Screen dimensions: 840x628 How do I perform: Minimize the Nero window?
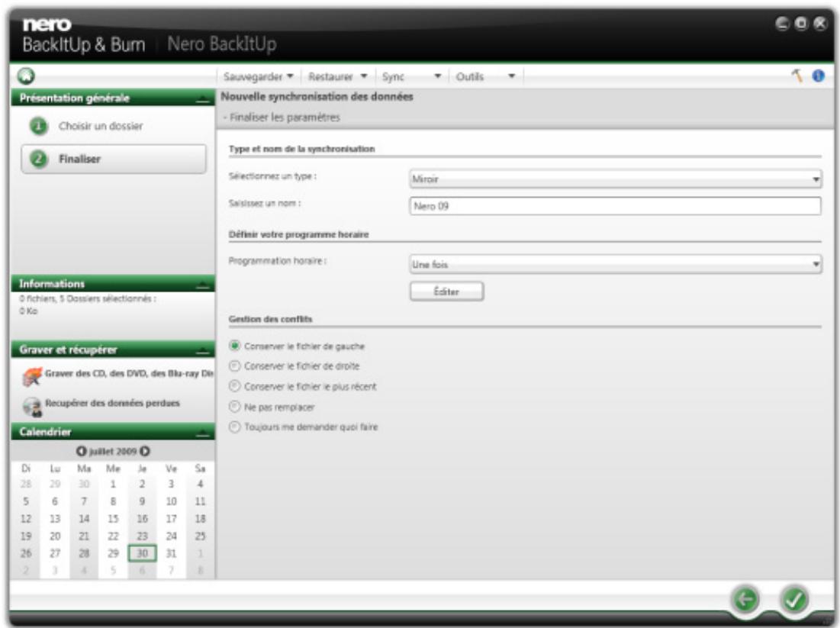click(782, 24)
